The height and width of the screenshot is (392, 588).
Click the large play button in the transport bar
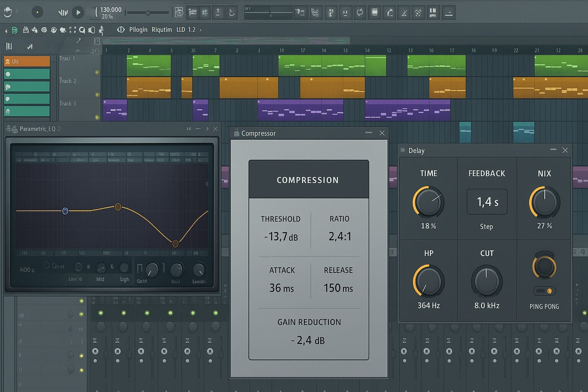78,13
